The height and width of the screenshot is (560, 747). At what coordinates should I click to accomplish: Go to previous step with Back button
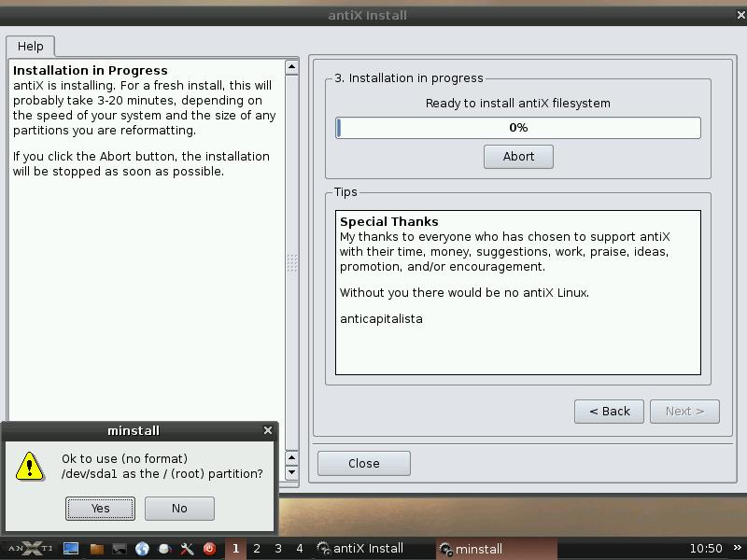pyautogui.click(x=610, y=412)
